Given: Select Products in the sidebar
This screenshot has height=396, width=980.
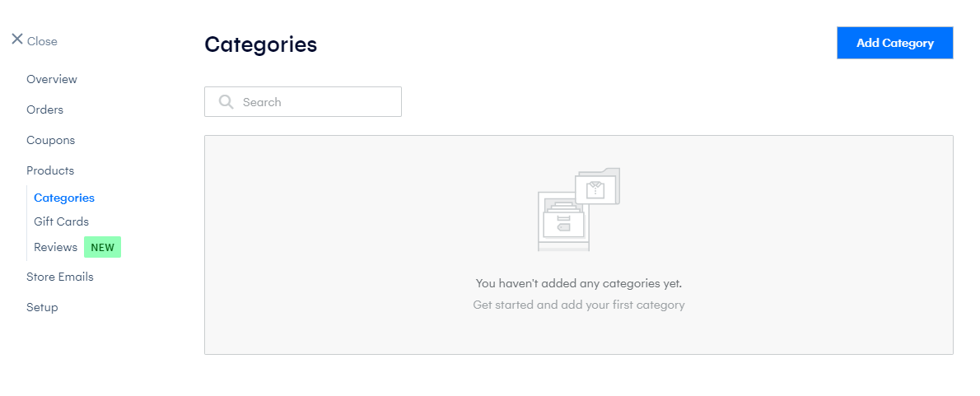Looking at the screenshot, I should click(x=50, y=170).
